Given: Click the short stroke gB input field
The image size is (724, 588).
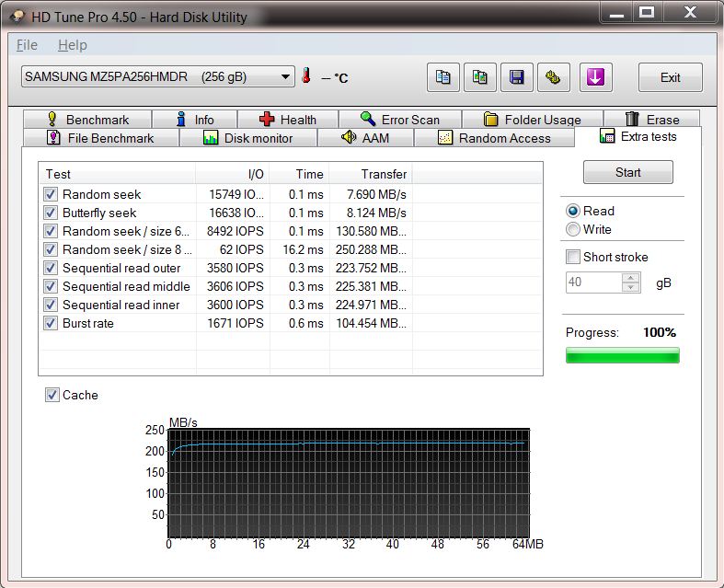Looking at the screenshot, I should [x=593, y=282].
